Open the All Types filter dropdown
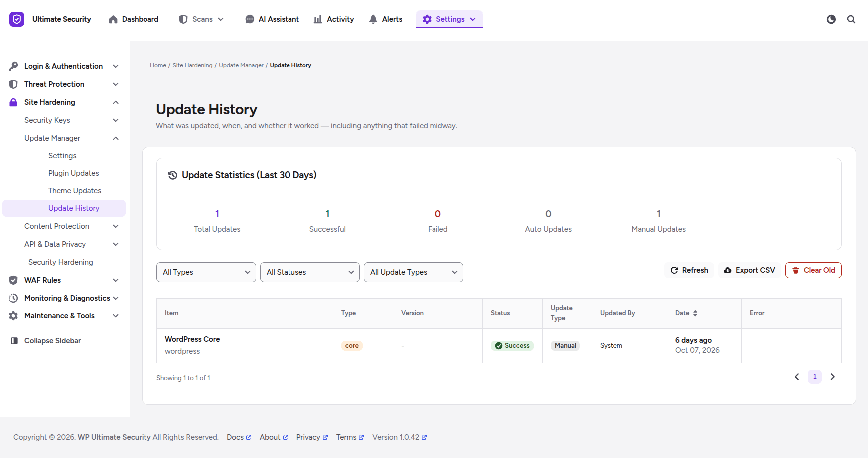Viewport: 868px width, 458px height. tap(206, 272)
